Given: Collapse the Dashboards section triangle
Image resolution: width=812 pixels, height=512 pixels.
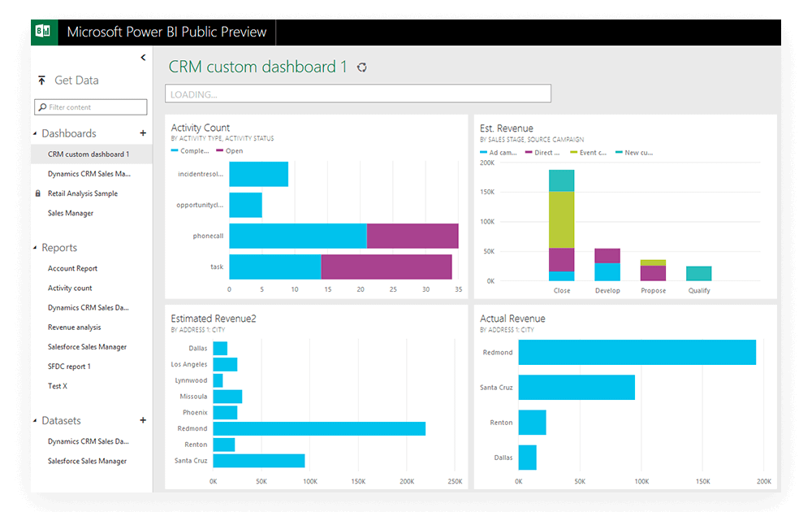Looking at the screenshot, I should [35, 134].
